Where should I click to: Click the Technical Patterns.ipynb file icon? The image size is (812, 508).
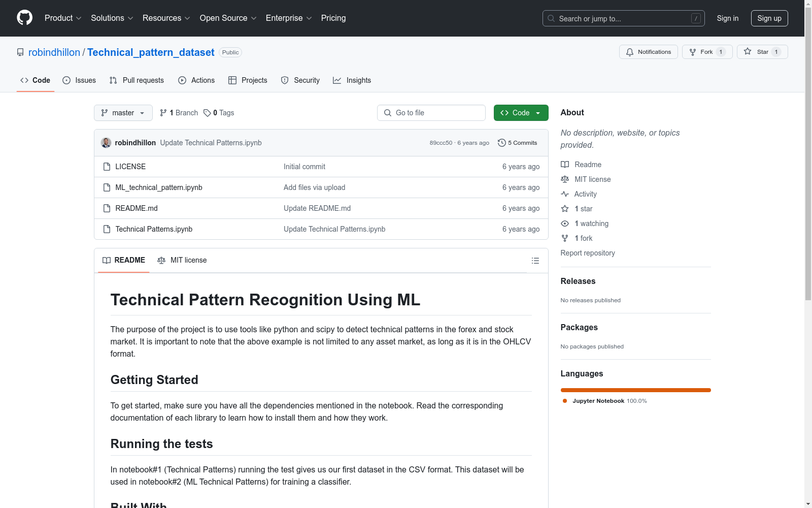(x=107, y=229)
